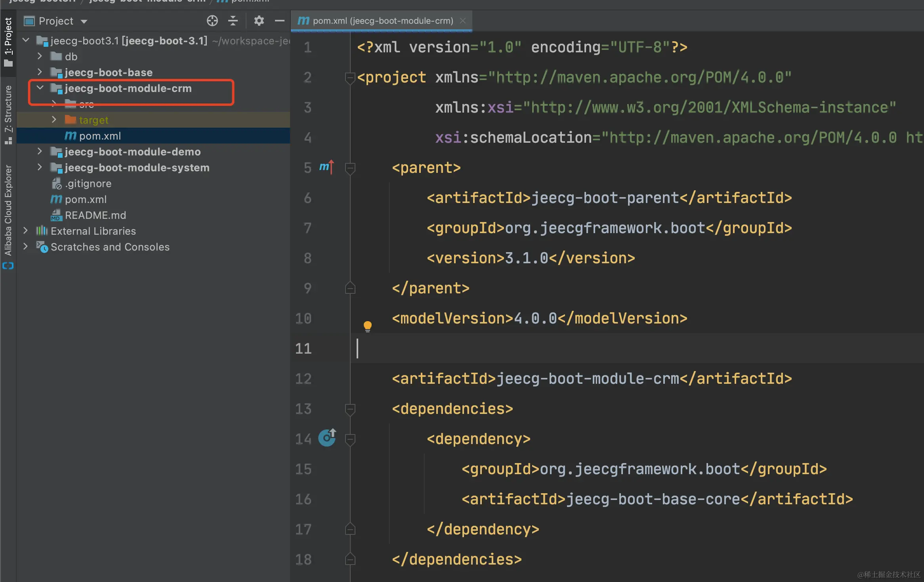The width and height of the screenshot is (924, 582).
Task: Open Project panel settings gear
Action: point(259,21)
